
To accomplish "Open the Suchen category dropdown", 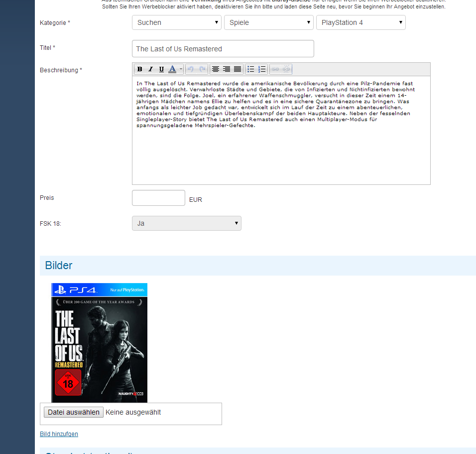I will tap(177, 22).
